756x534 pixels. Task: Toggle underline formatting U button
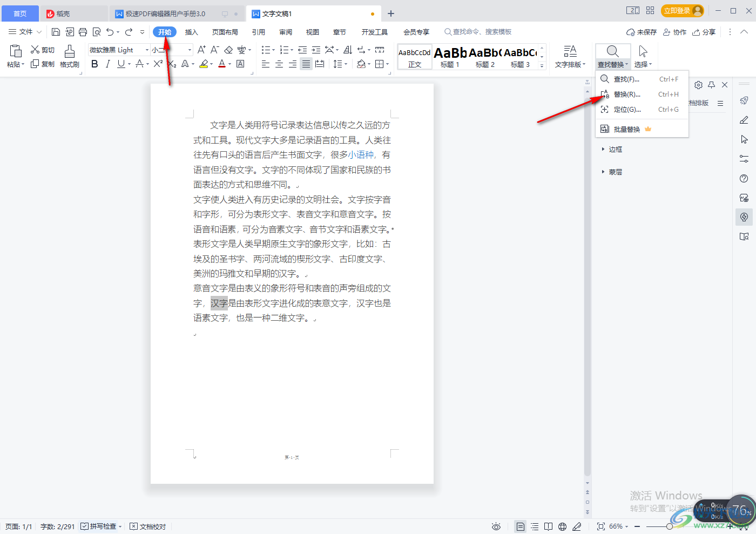click(x=121, y=64)
